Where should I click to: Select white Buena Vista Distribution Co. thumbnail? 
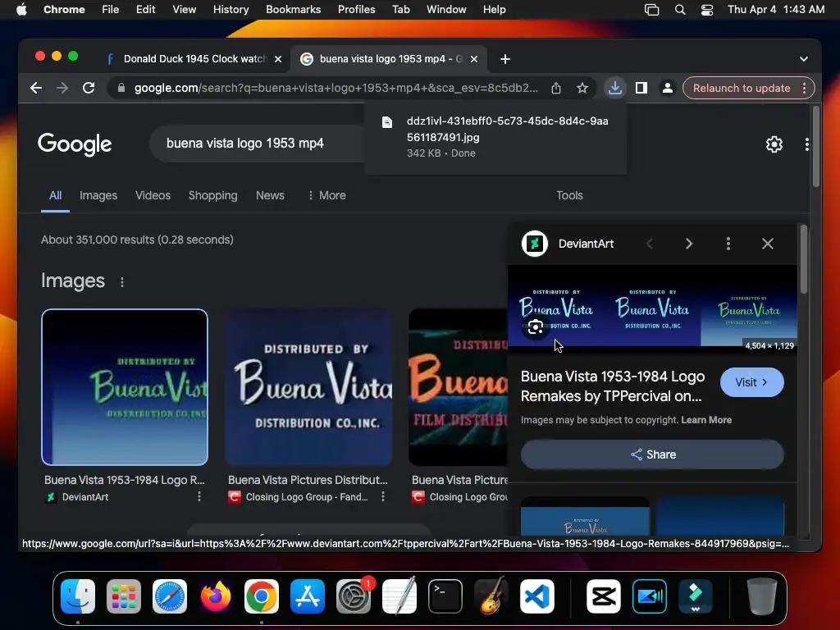coord(308,387)
